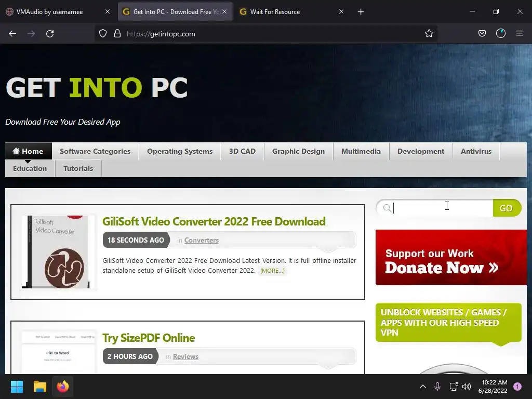Show hidden tray icons chevron

coord(423,387)
